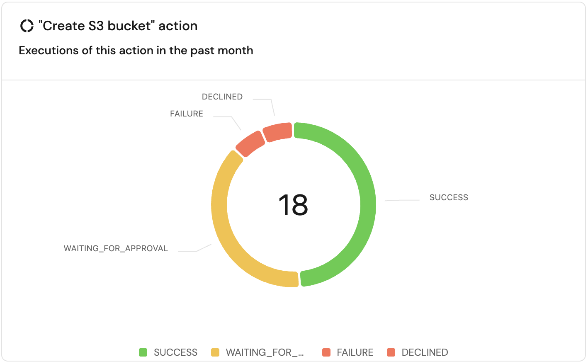Toggle the DECLINED series via legend text
This screenshot has height=364, width=588.
pyautogui.click(x=425, y=352)
